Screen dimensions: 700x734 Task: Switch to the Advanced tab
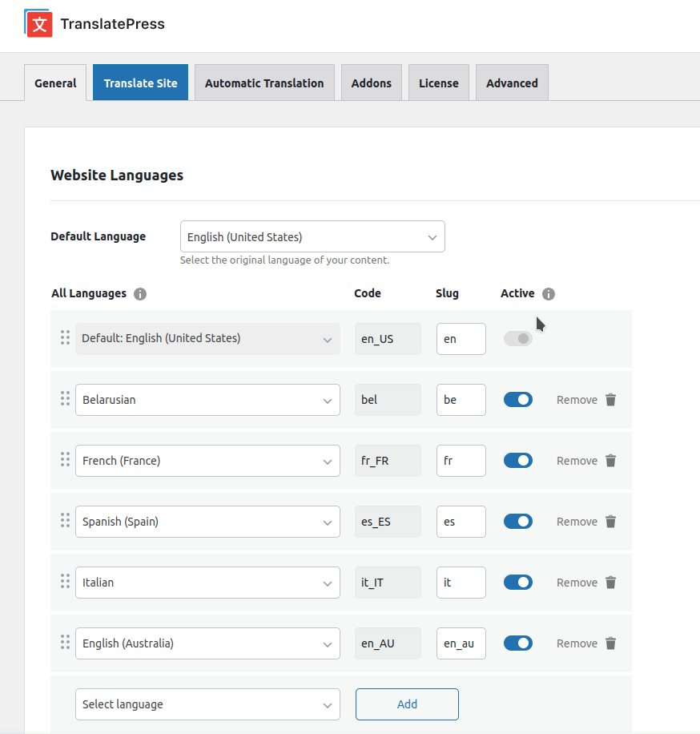512,83
